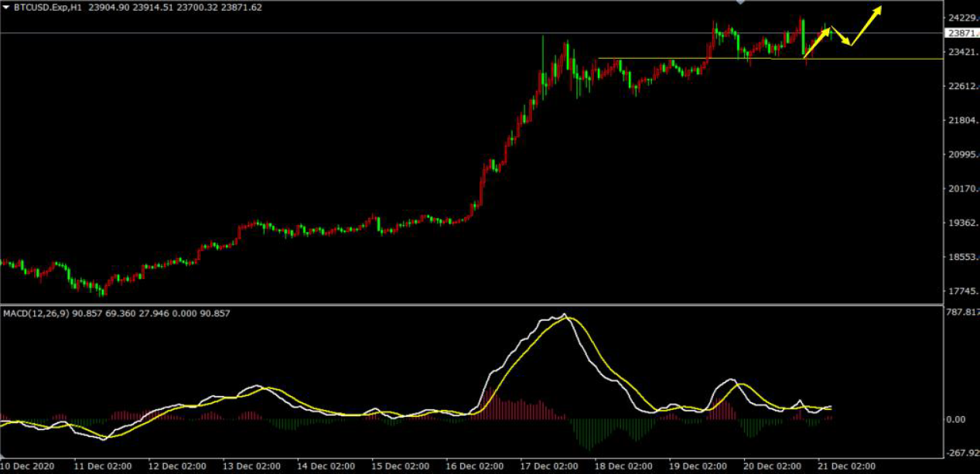The image size is (980, 474).
Task: Click the 19 Dec 02:00 time label
Action: click(x=697, y=466)
